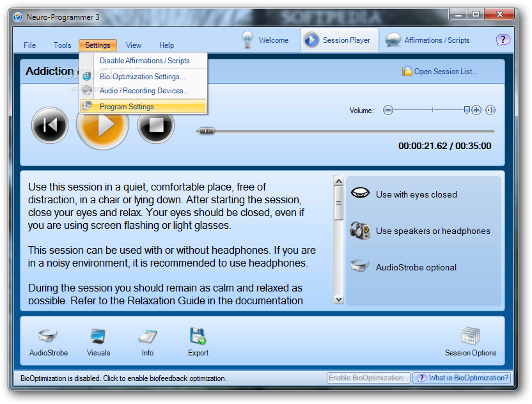
Task: Click the Use with eyes closed text
Action: [x=416, y=194]
